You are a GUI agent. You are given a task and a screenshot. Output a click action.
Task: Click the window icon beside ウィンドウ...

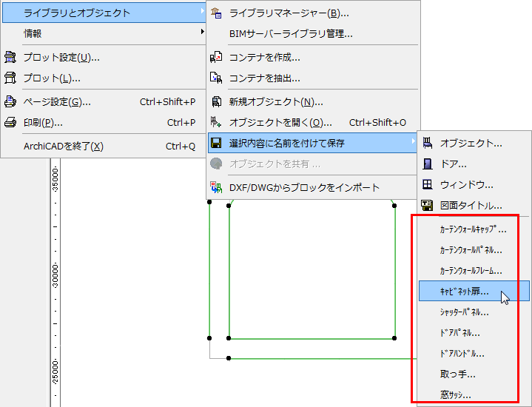pyautogui.click(x=428, y=184)
